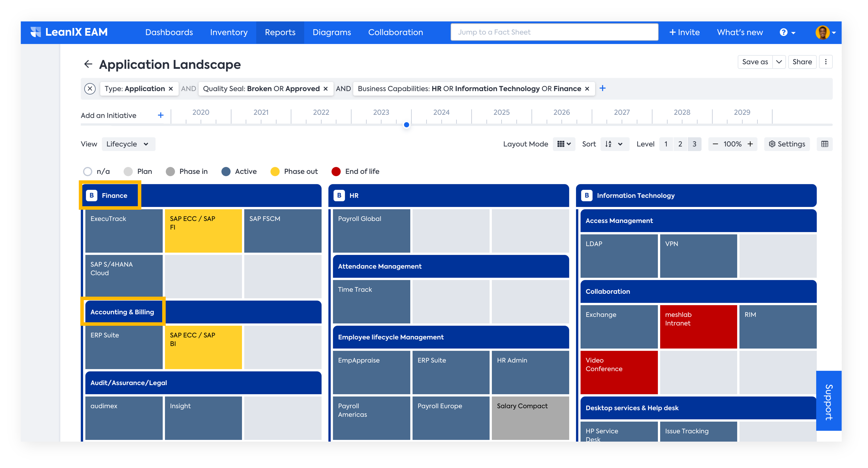Open the Support side tab
The height and width of the screenshot is (468, 868).
click(x=829, y=401)
